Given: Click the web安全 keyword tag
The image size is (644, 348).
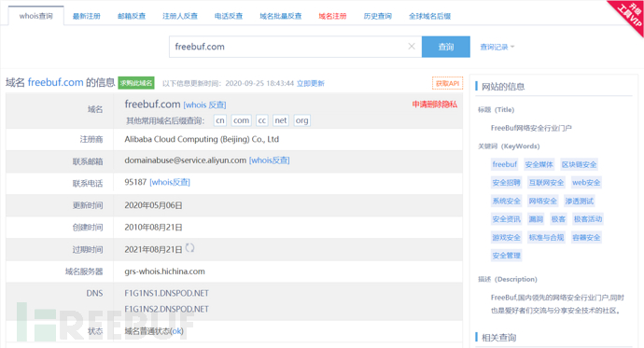Looking at the screenshot, I should point(586,183).
